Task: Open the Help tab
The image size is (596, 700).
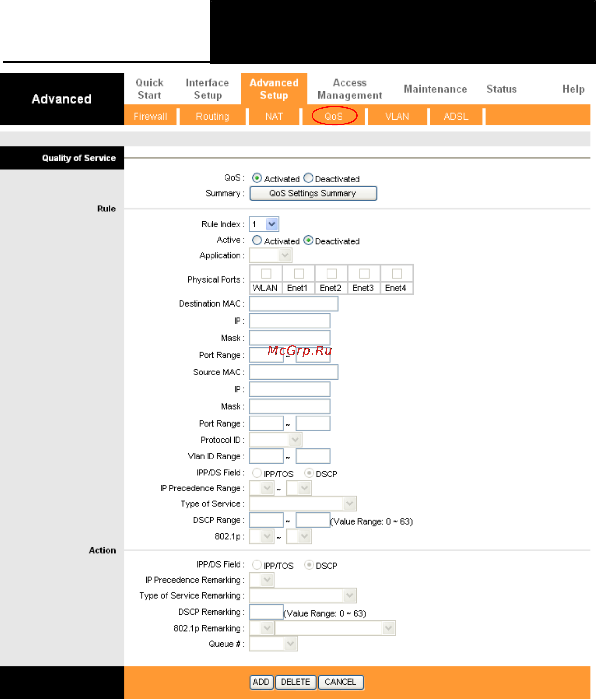Action: pyautogui.click(x=573, y=89)
